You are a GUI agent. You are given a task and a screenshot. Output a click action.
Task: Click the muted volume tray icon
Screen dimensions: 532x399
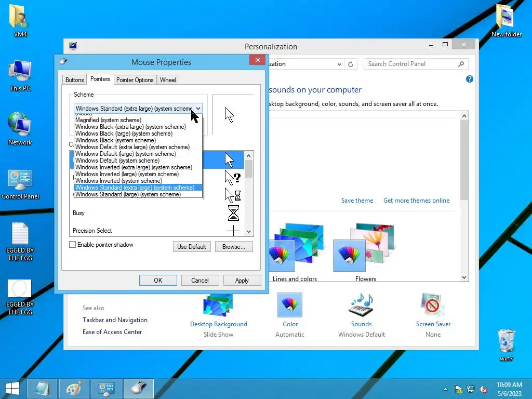tap(483, 389)
